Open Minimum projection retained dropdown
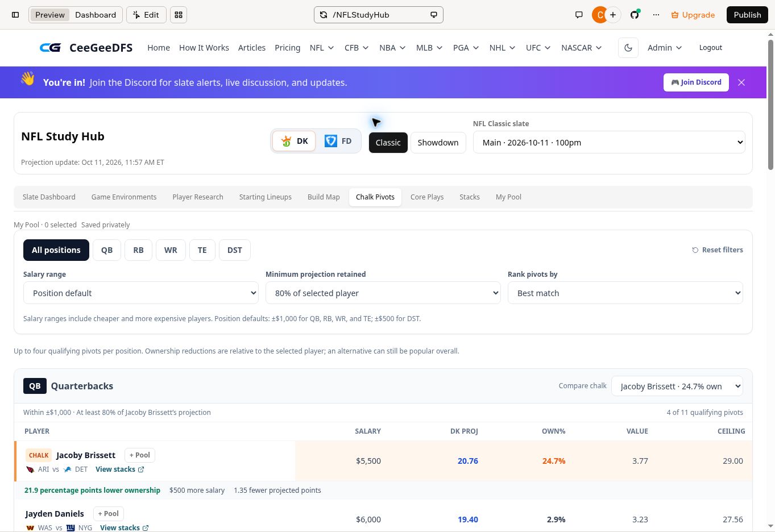 [x=383, y=293]
